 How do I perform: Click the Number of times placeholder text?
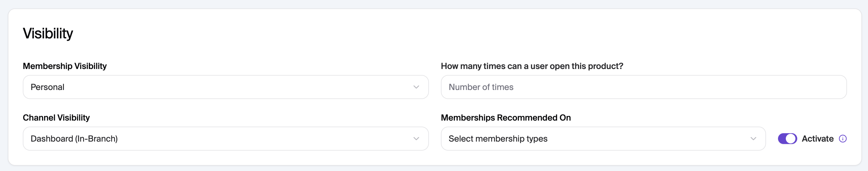481,87
